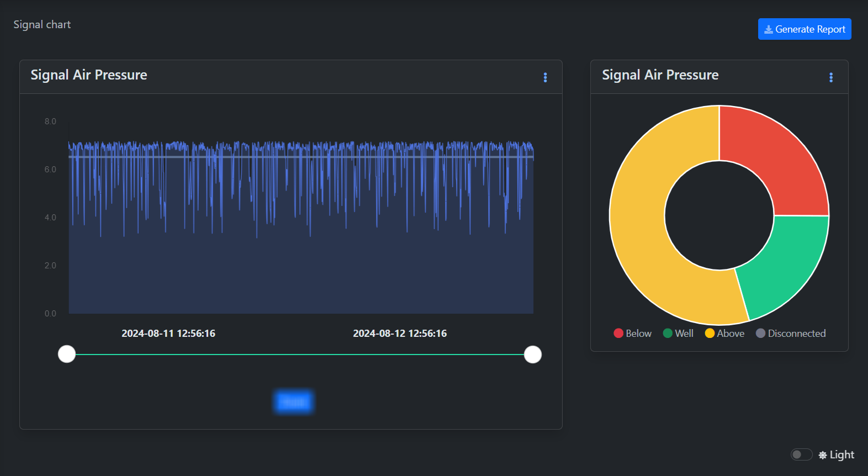This screenshot has width=868, height=476.
Task: Click the yellow Above legend dot
Action: (710, 333)
